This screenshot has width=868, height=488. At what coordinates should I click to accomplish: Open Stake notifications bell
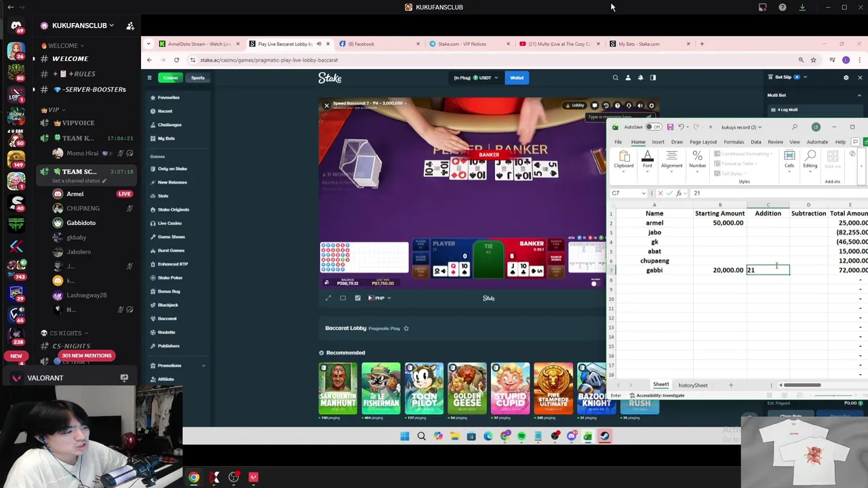click(640, 78)
